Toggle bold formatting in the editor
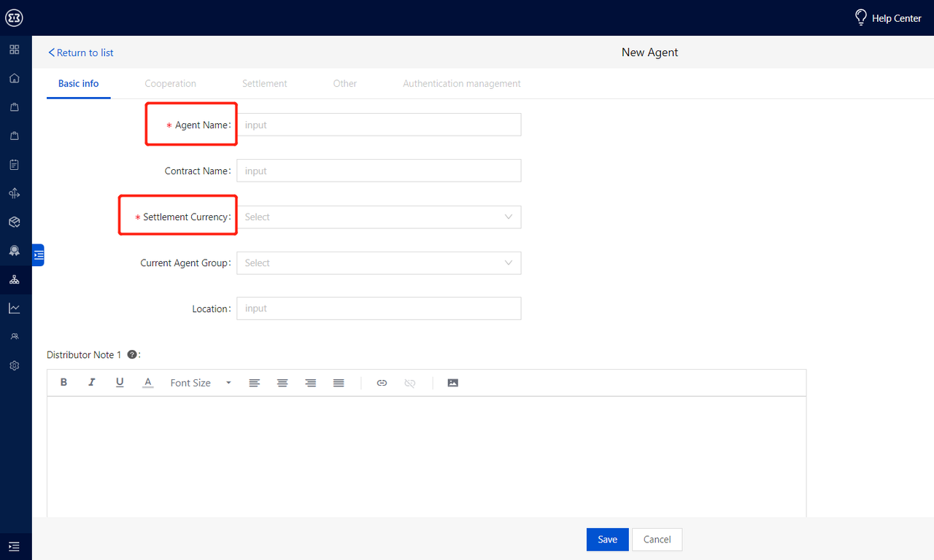This screenshot has height=560, width=934. (x=64, y=383)
